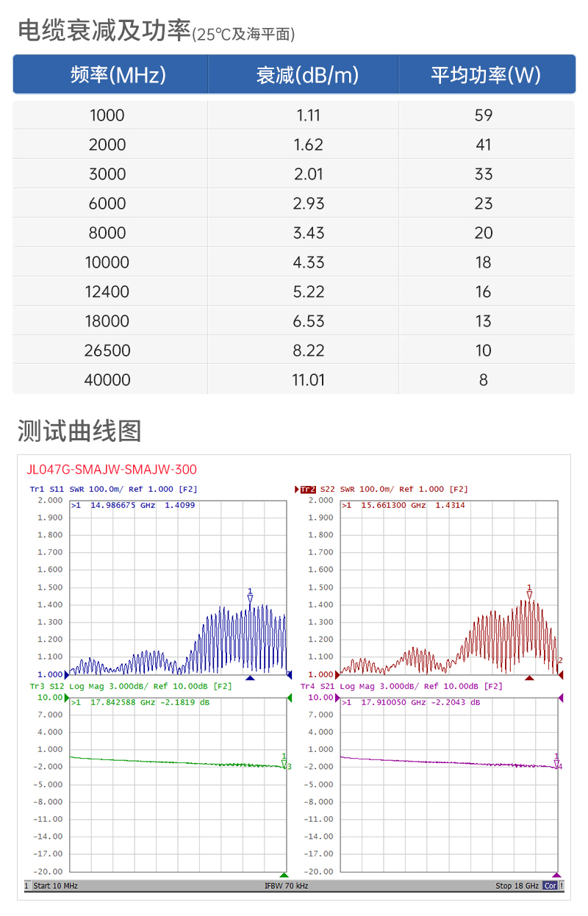Click the 平均功率(W) table column header

[486, 75]
